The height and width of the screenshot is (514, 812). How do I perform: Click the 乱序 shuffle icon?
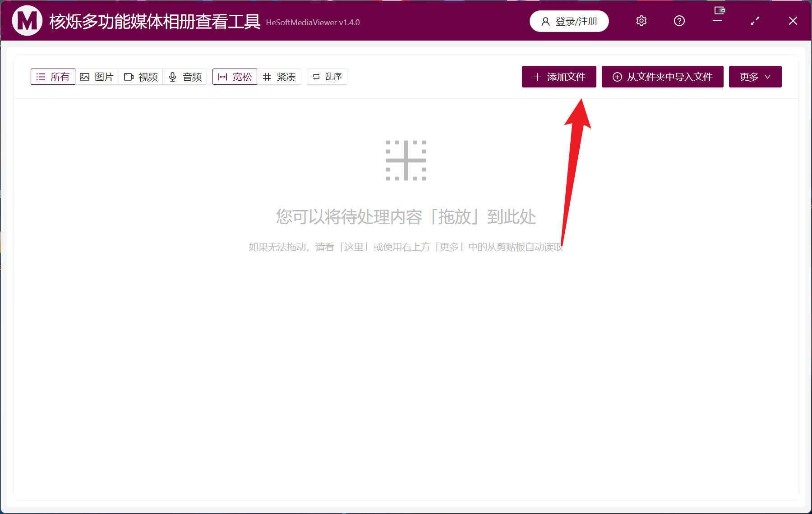[316, 77]
